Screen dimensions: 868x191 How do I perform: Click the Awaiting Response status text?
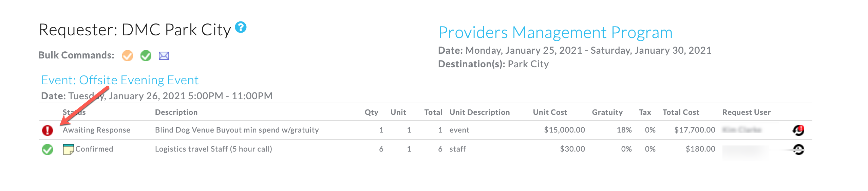click(x=96, y=130)
